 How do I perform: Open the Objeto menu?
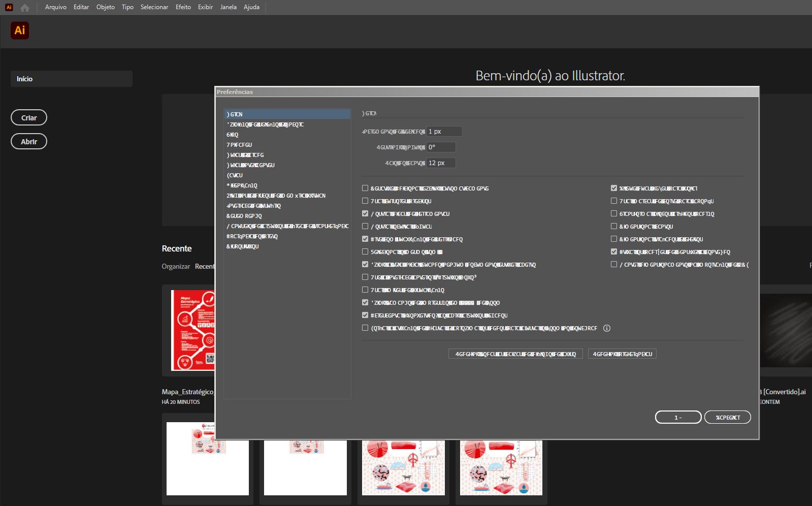click(x=106, y=7)
